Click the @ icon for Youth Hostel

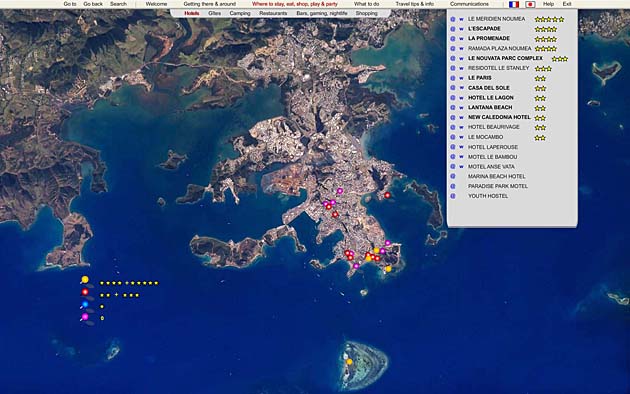453,196
